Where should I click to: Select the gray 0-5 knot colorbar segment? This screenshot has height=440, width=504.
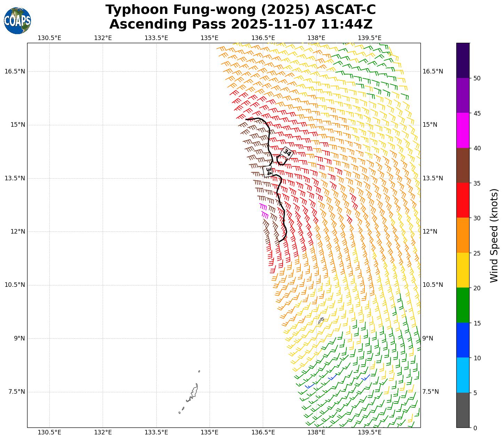[x=463, y=410]
